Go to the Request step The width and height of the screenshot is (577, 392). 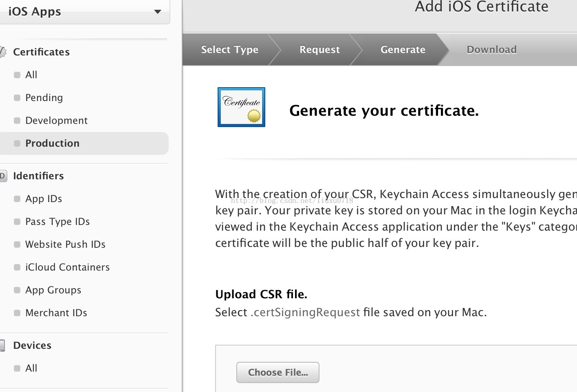[319, 50]
